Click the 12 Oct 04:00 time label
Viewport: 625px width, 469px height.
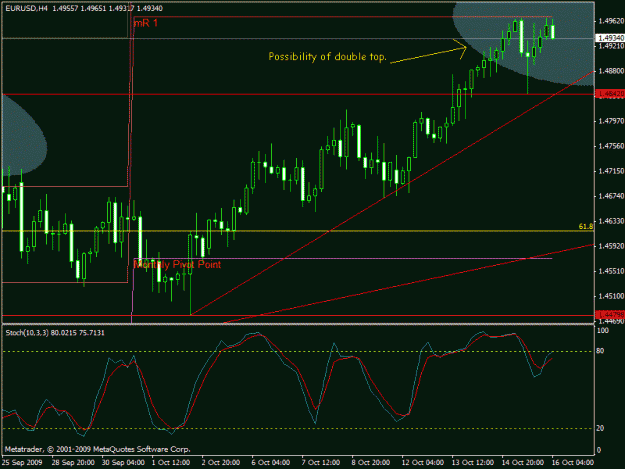423,463
